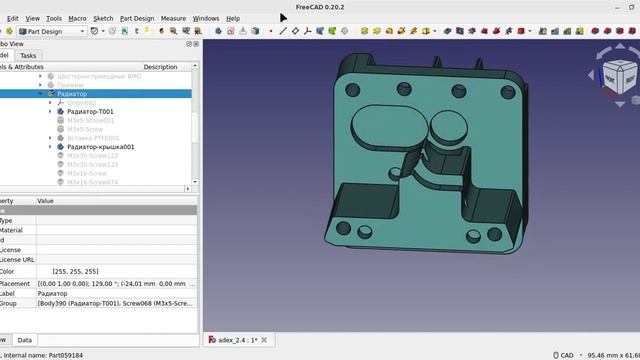
Task: Click the Color value [255, 255, 255]
Action: click(75, 271)
